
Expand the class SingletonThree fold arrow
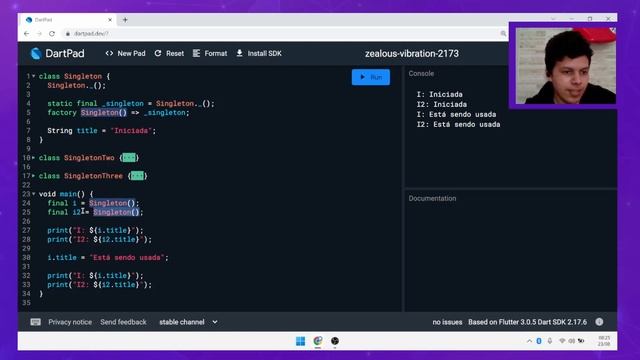click(x=33, y=176)
